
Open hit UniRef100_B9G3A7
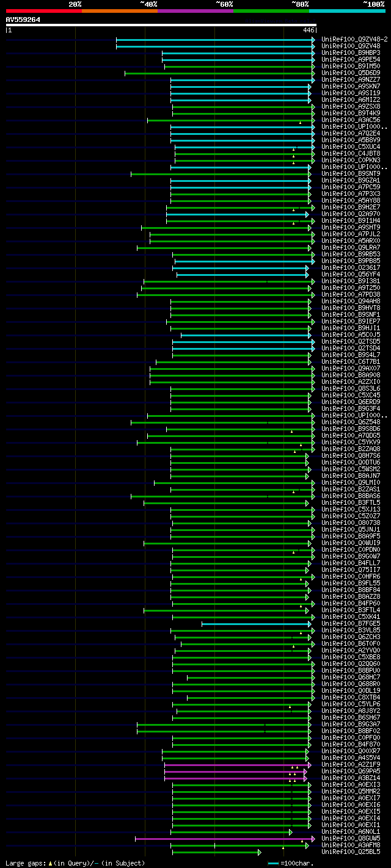(351, 724)
